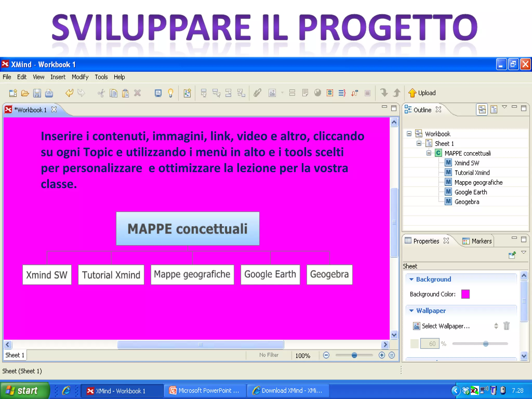The width and height of the screenshot is (532, 399).
Task: Toggle show workbook contents in Outline
Action: coord(482,109)
